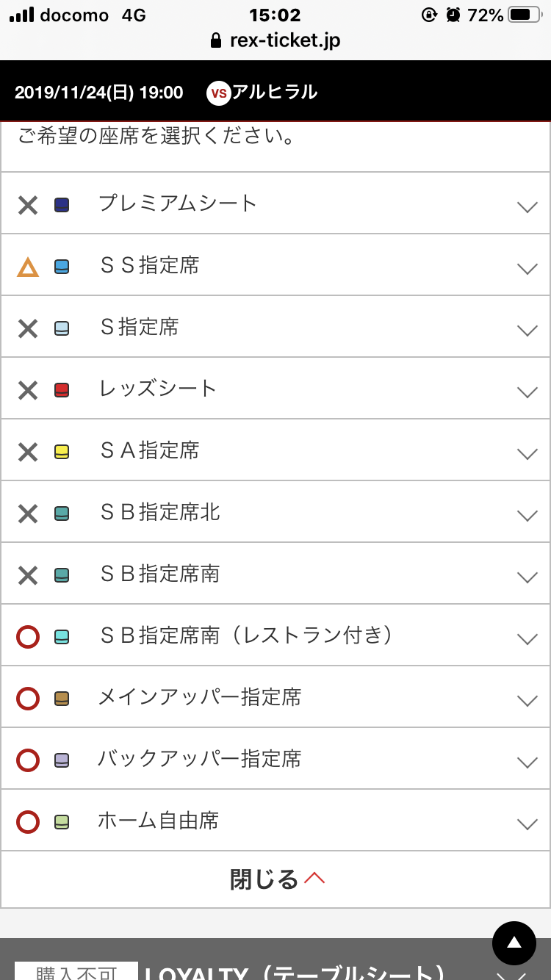Expand the SB指定席南（レストラン付き） chevron
The height and width of the screenshot is (980, 551).
[x=527, y=638]
